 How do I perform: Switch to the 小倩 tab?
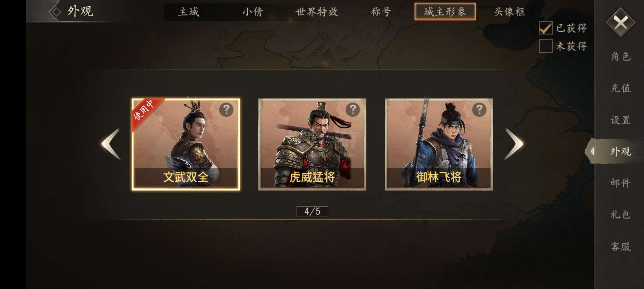point(253,12)
